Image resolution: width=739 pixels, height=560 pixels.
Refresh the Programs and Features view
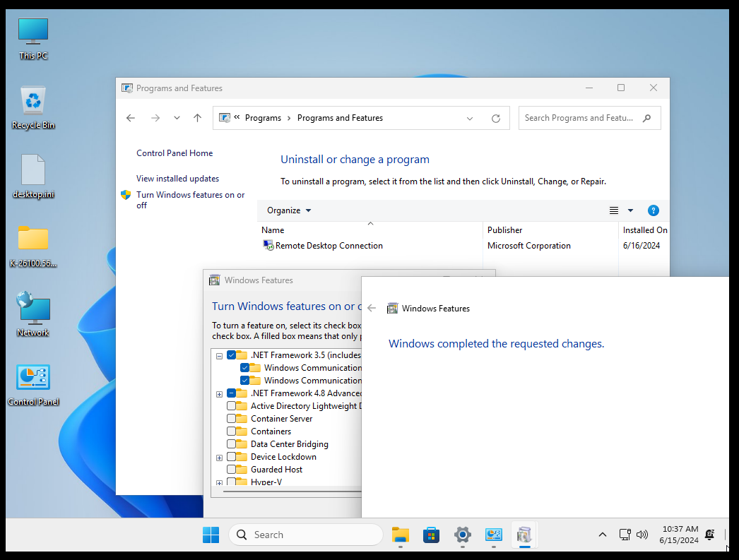coord(496,118)
